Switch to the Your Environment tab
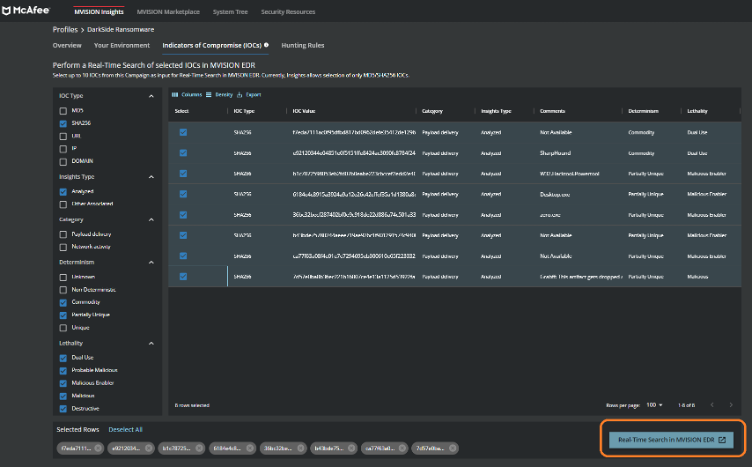The image size is (755, 470). tap(122, 45)
